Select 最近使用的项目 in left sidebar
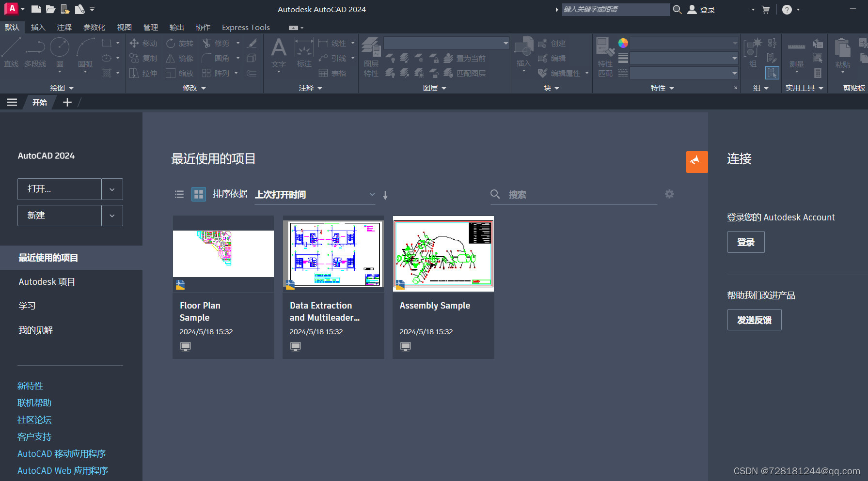 click(x=71, y=258)
